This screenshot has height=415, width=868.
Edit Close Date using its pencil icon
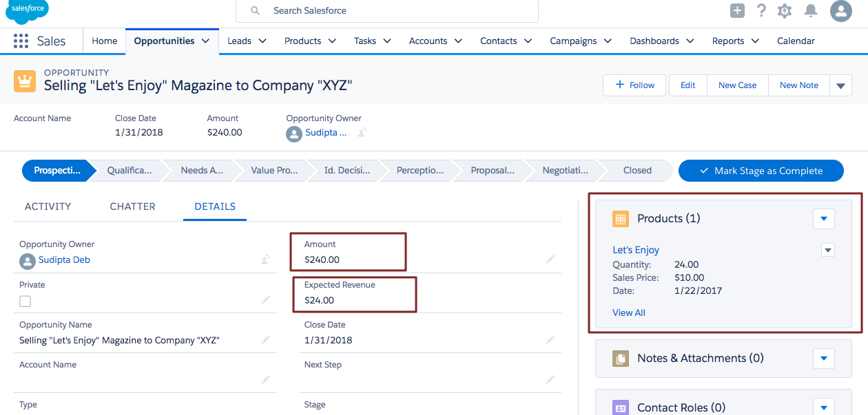(x=550, y=339)
